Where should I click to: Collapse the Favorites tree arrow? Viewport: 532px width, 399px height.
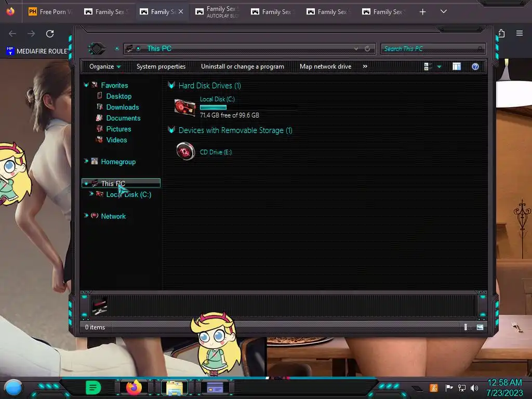click(86, 85)
